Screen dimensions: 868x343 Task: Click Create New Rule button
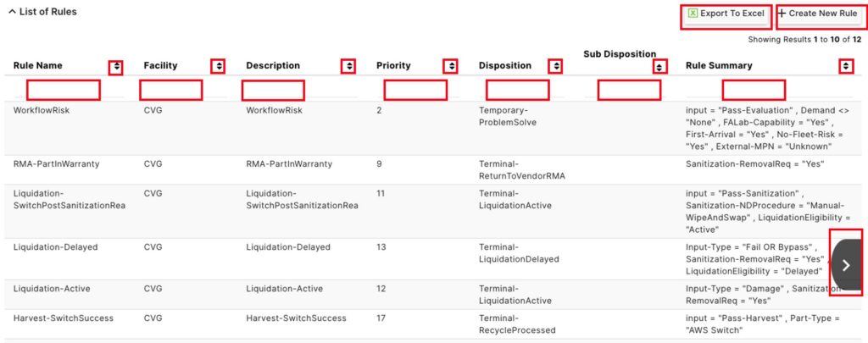[820, 16]
